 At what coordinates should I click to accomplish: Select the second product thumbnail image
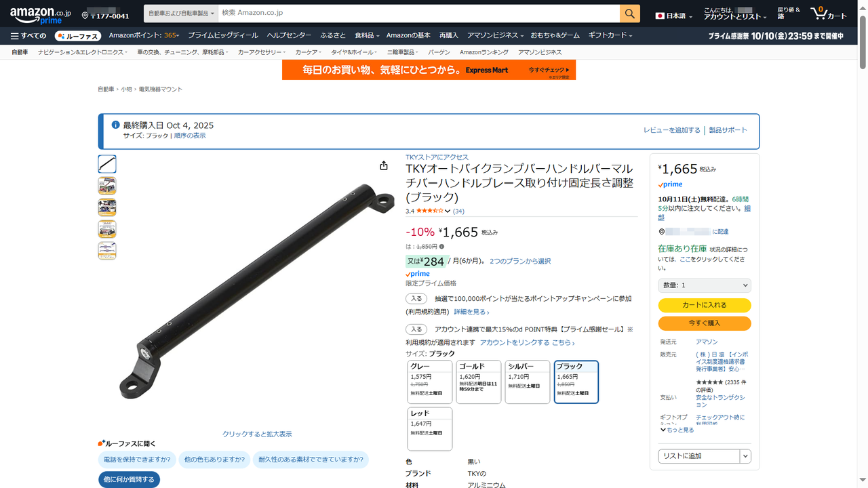[107, 186]
